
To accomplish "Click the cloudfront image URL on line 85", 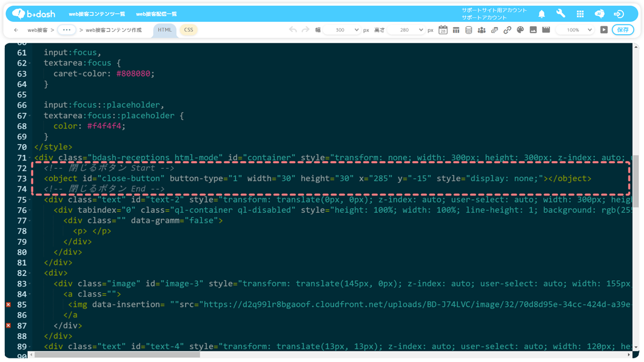I will pyautogui.click(x=415, y=305).
